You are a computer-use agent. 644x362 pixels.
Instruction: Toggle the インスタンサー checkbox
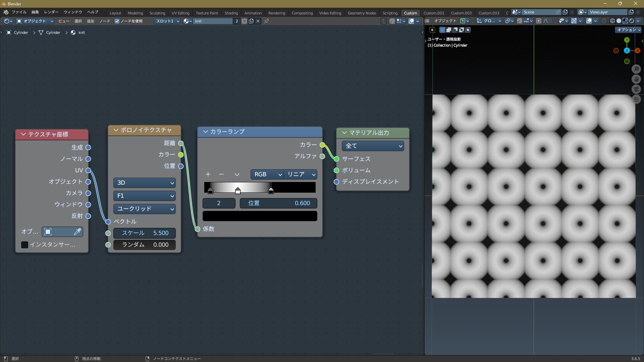click(x=25, y=245)
